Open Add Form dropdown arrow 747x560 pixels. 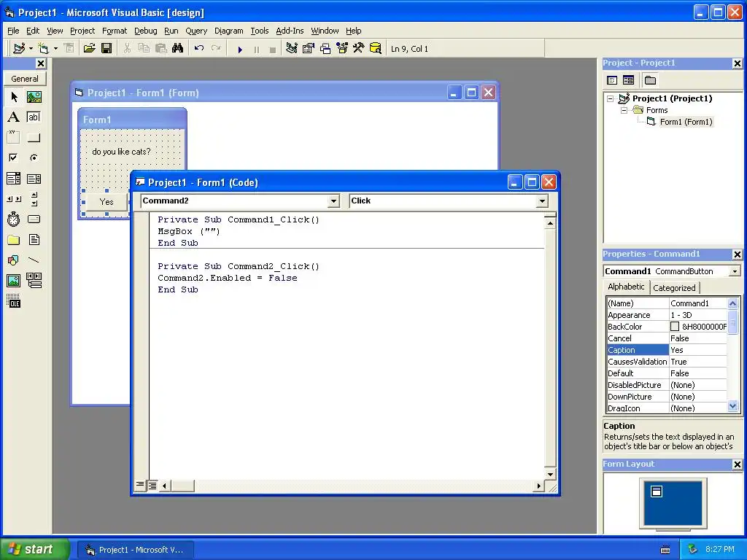point(55,49)
